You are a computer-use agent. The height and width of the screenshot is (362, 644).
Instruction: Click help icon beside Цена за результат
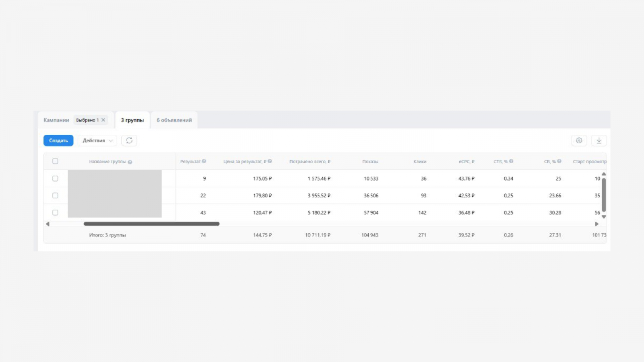click(x=270, y=161)
